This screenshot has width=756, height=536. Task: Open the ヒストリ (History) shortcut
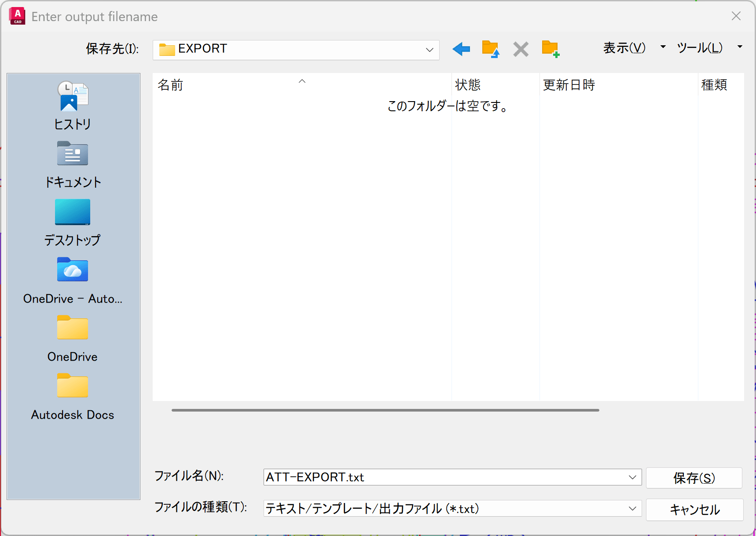click(x=73, y=106)
